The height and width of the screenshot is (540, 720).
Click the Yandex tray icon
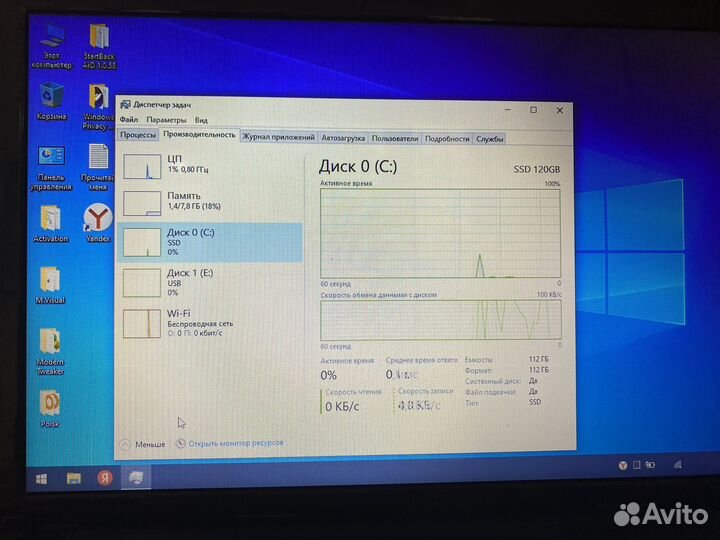pyautogui.click(x=623, y=465)
